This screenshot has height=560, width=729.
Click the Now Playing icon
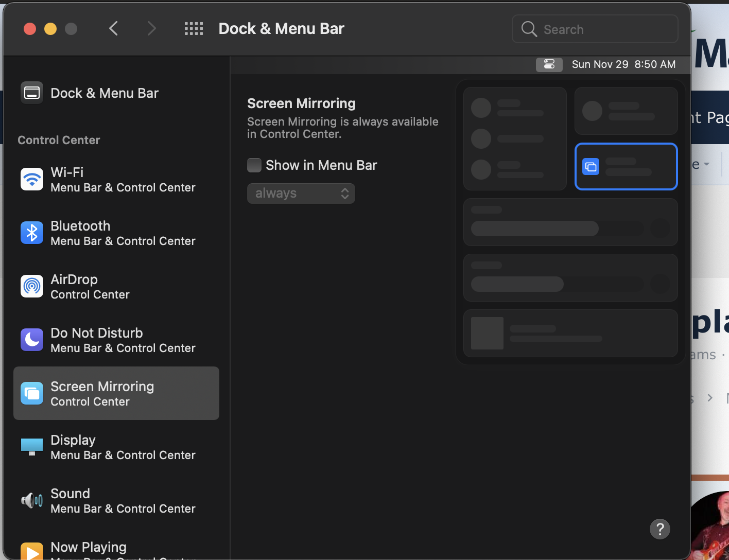coord(32,551)
